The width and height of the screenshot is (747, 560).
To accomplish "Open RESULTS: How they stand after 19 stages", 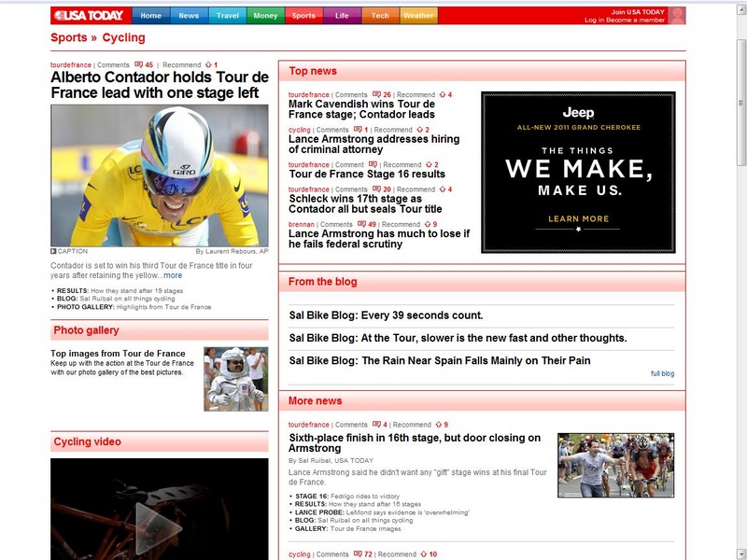I will [x=120, y=290].
